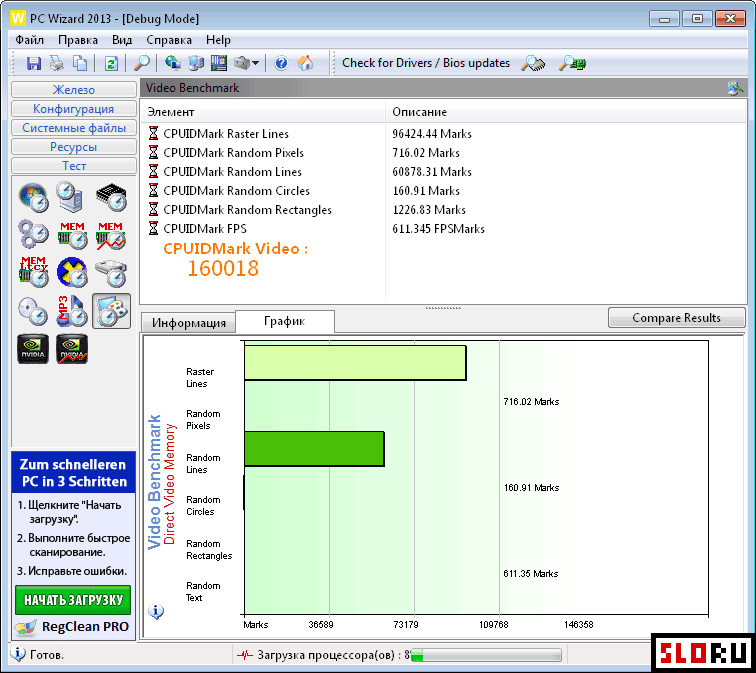Click the driver search magnifier icon
Screen dimensions: 756x673
pos(533,63)
